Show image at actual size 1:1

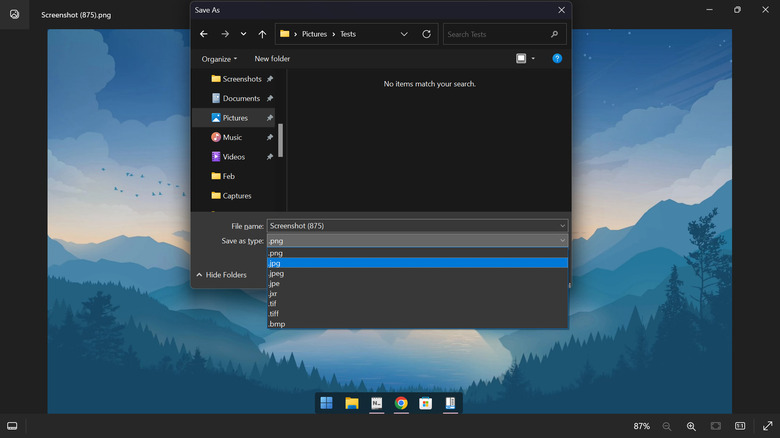tap(740, 426)
